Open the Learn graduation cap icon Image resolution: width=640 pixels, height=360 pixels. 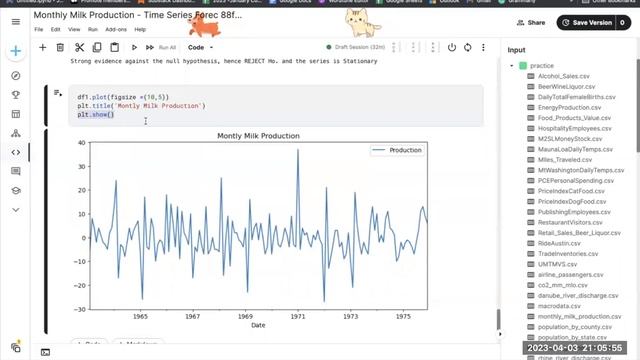(16, 191)
